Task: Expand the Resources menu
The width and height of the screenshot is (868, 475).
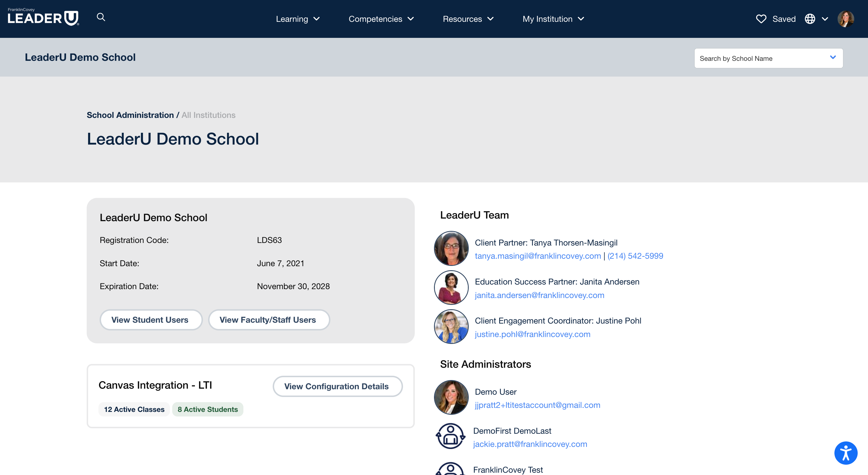Action: (x=468, y=19)
